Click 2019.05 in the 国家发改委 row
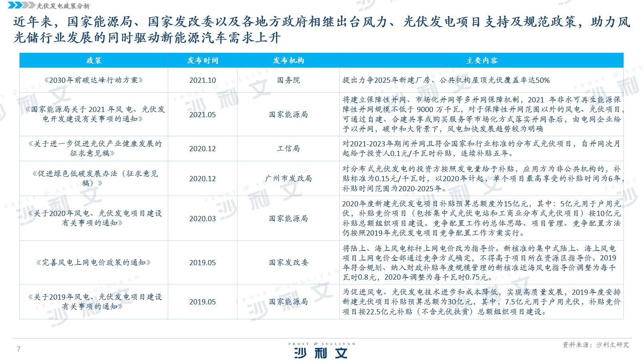This screenshot has height=362, width=644. [x=203, y=263]
